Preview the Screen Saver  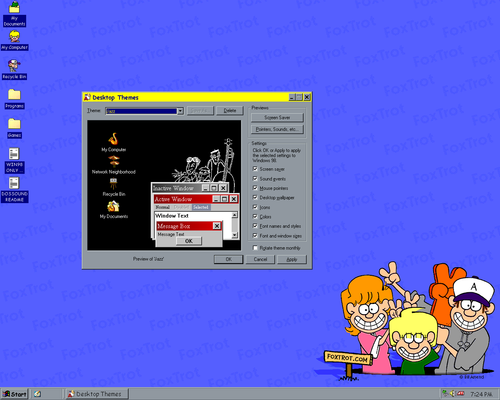[277, 117]
